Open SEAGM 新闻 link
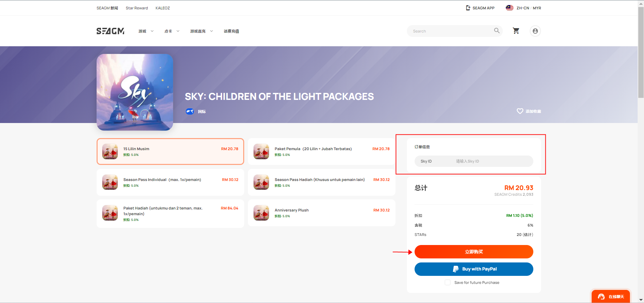The image size is (644, 303). coord(107,8)
